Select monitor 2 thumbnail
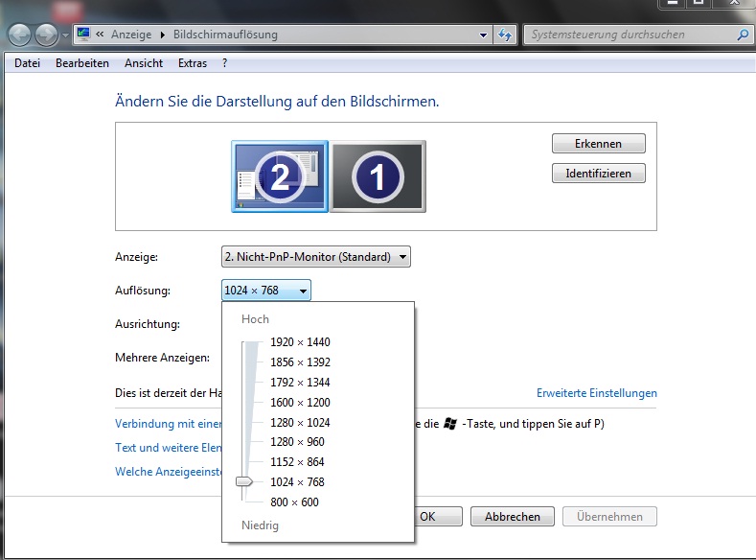 click(280, 176)
